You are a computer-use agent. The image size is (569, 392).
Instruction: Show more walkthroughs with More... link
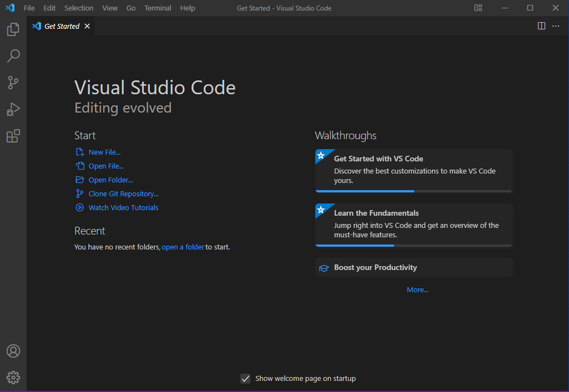click(x=417, y=290)
